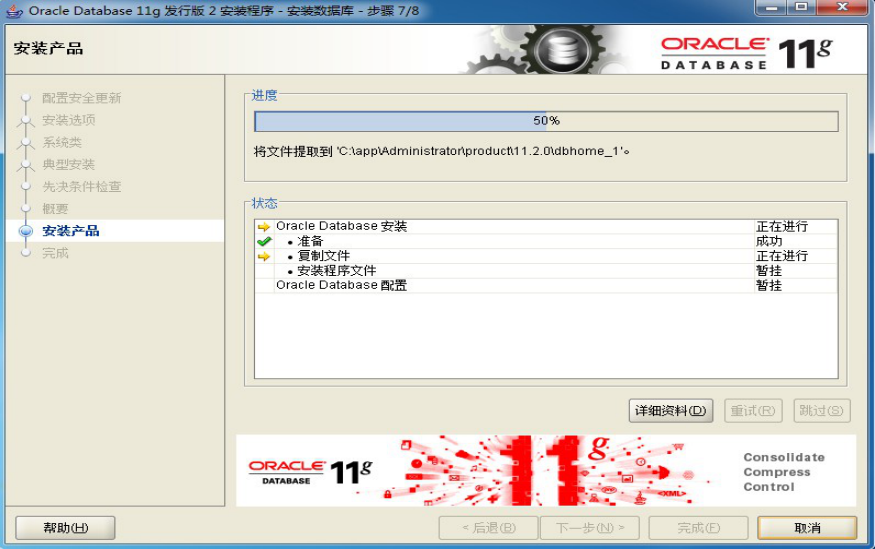Click the 后退(B) back button

488,528
